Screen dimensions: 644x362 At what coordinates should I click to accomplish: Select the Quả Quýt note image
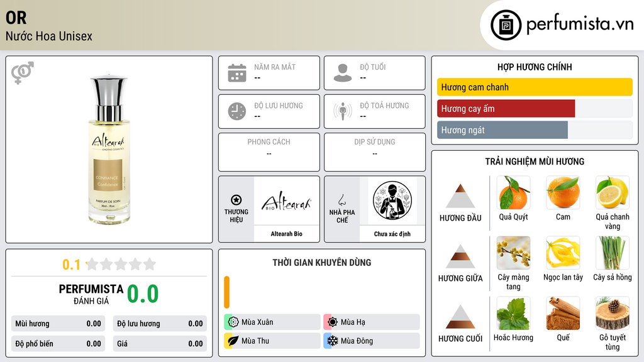click(513, 193)
